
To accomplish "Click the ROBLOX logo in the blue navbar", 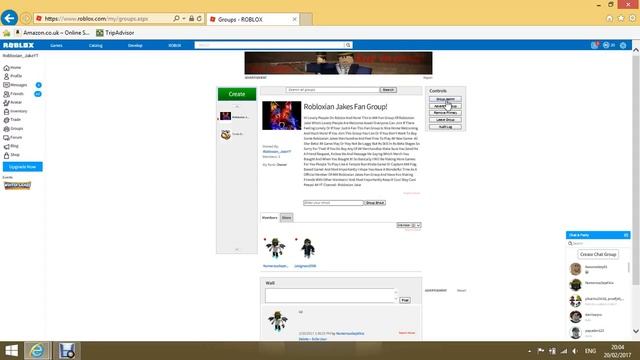I will pos(18,45).
